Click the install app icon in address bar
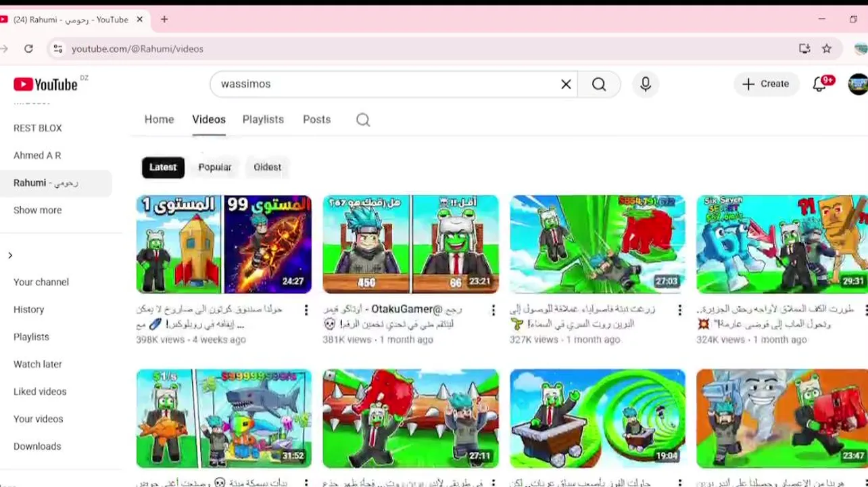The width and height of the screenshot is (868, 487). (x=804, y=49)
